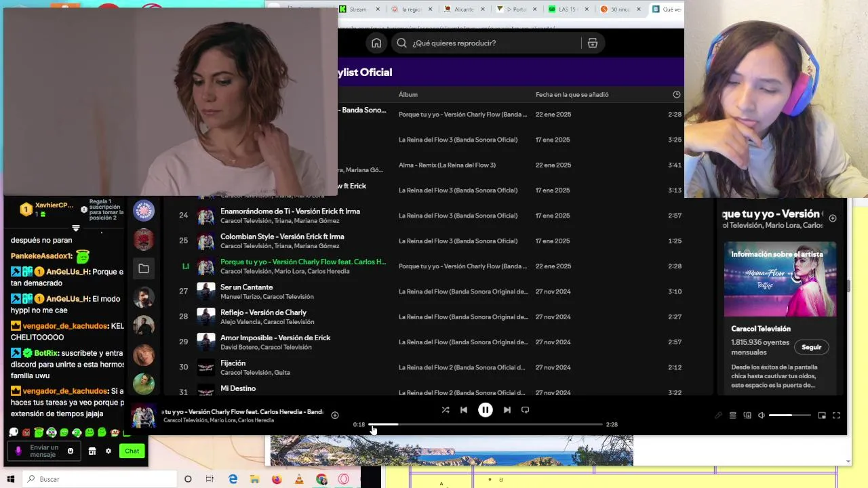Open the Windows Start menu
Screen dimensions: 868x488
pyautogui.click(x=10, y=479)
